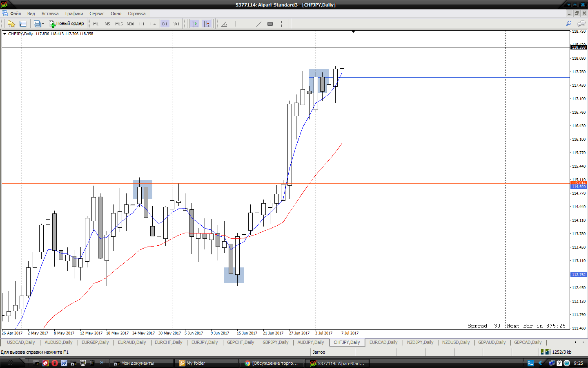Select the trendline drawing tool
Screen dimensions: 588x368
tap(258, 24)
